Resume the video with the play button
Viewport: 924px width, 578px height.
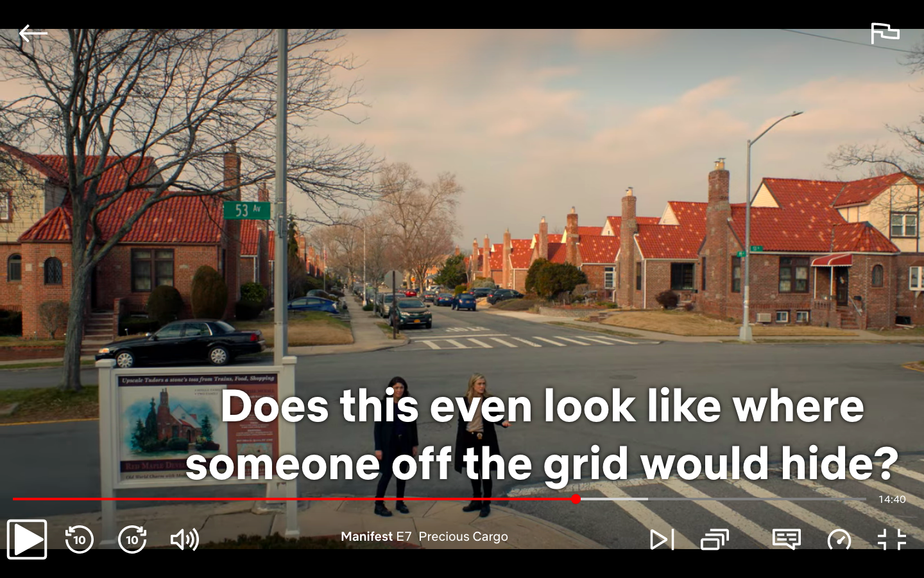coord(27,539)
